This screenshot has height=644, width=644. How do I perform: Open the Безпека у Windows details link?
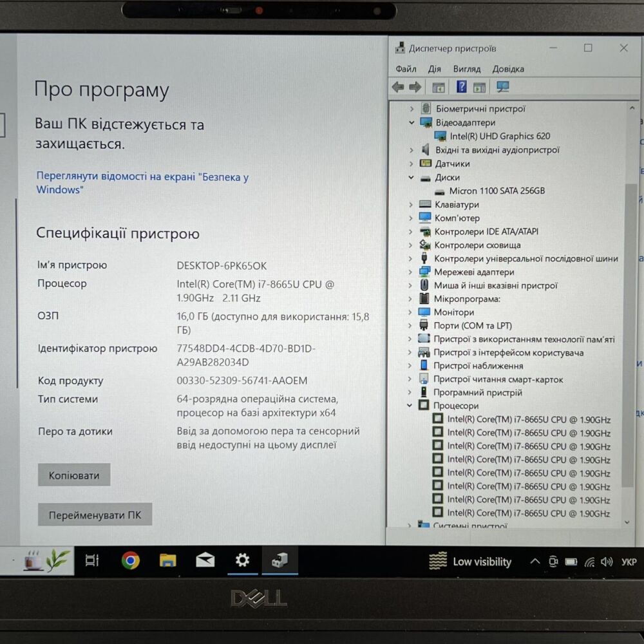click(x=142, y=183)
